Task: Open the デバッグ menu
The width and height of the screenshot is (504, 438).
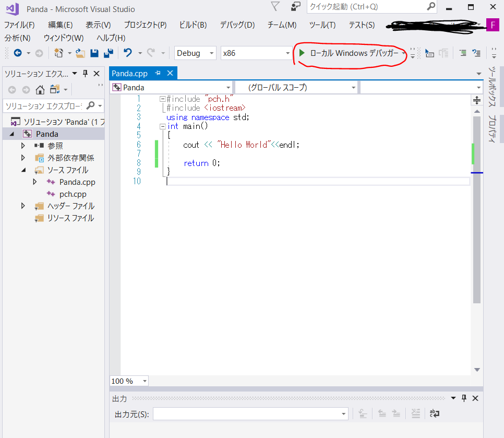Action: pos(237,24)
